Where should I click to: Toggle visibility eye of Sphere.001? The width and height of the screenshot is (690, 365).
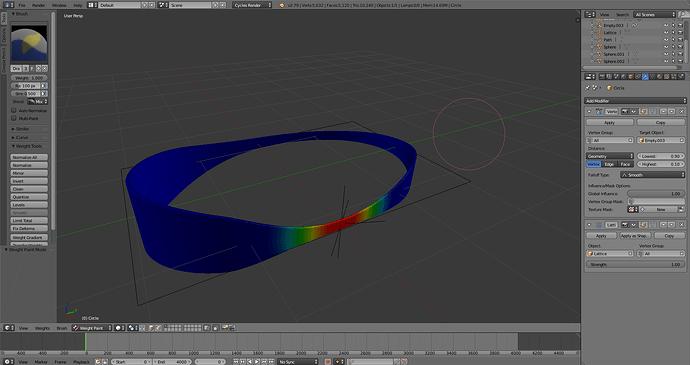pyautogui.click(x=666, y=54)
